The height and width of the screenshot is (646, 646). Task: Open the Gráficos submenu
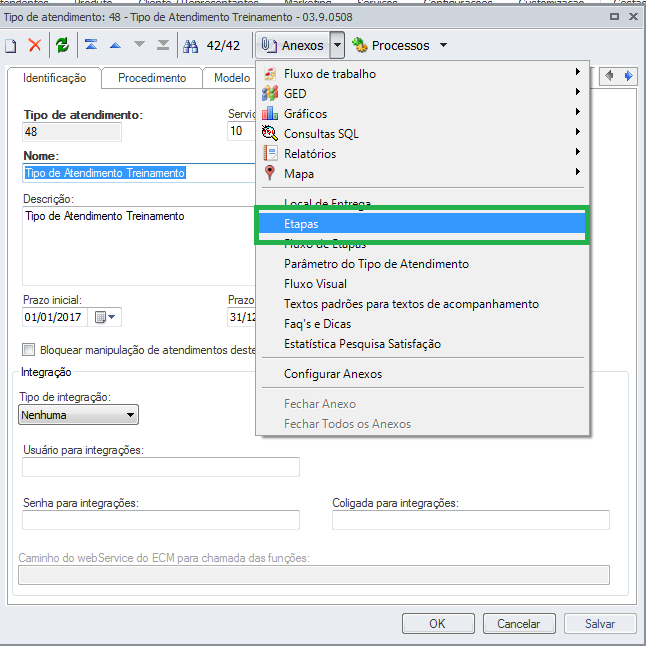(423, 114)
